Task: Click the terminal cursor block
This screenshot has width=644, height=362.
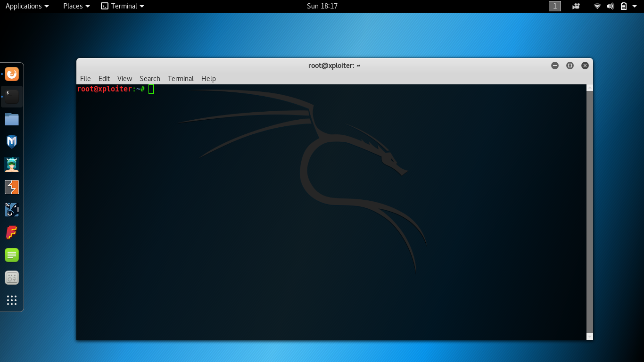Action: (x=151, y=89)
